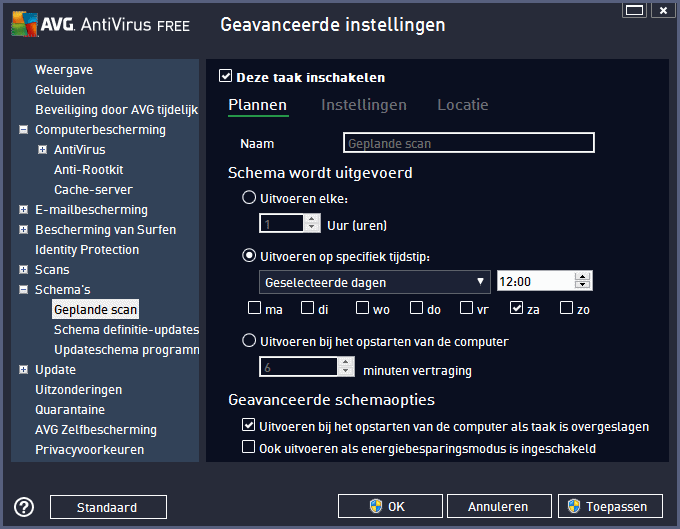Viewport: 680px width, 529px height.
Task: Check the 'wo' day checkbox
Action: (362, 308)
